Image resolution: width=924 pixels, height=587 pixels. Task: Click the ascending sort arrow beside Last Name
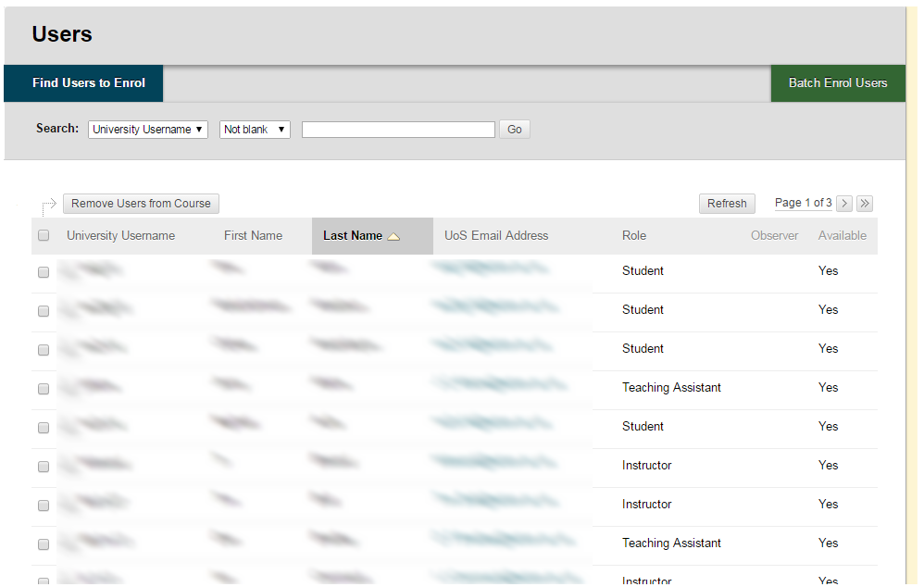point(393,237)
